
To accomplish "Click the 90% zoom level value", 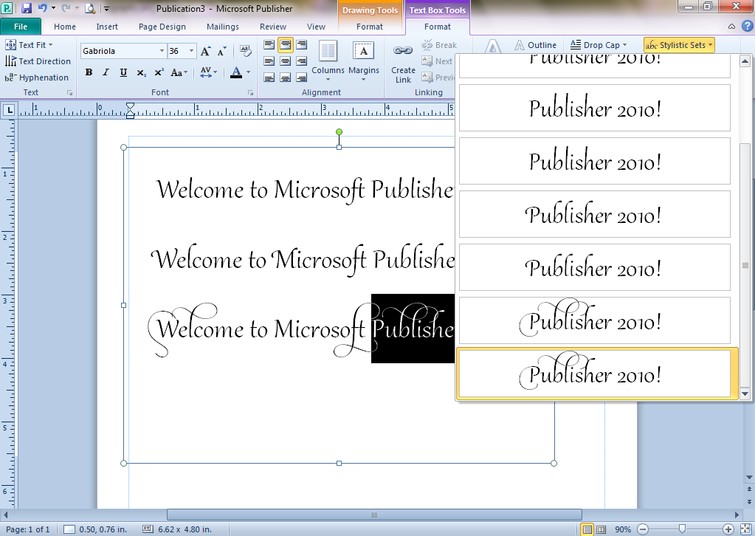I will [623, 529].
